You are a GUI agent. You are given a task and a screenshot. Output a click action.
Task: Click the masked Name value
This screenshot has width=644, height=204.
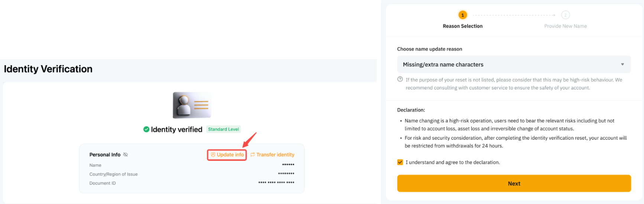[x=288, y=165]
